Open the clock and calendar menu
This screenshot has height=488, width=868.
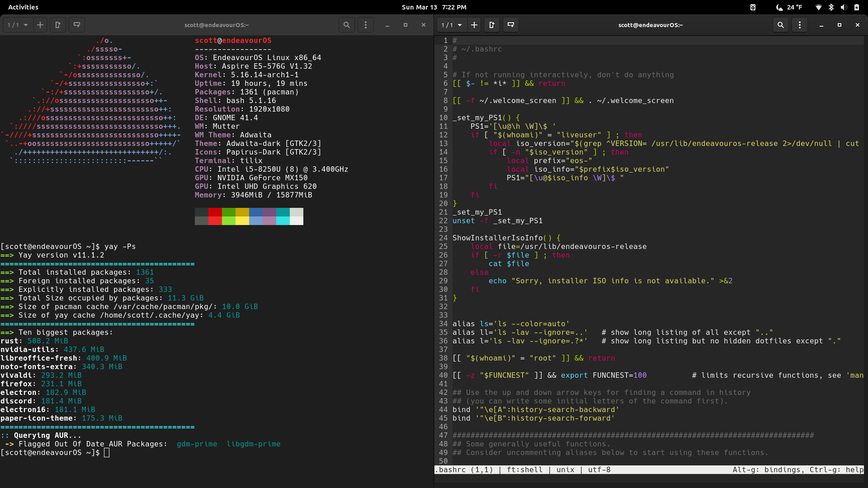[x=434, y=7]
